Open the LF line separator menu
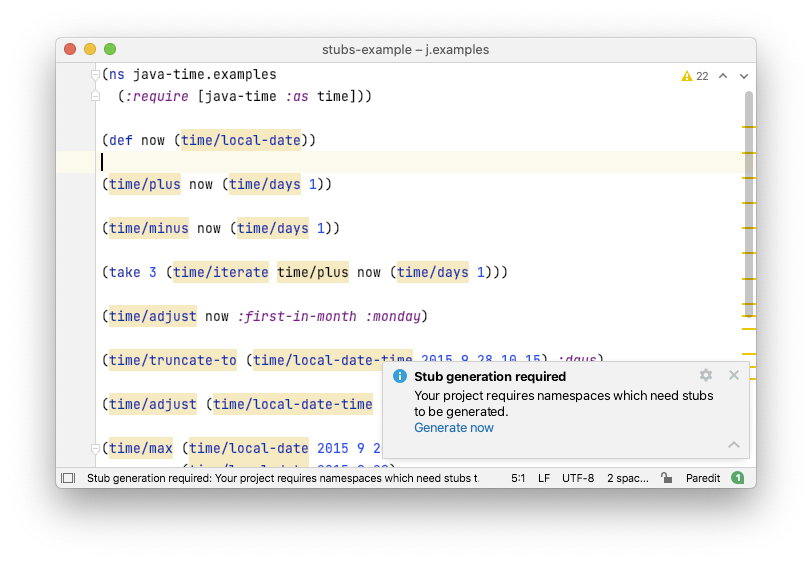This screenshot has width=812, height=562. 544,478
